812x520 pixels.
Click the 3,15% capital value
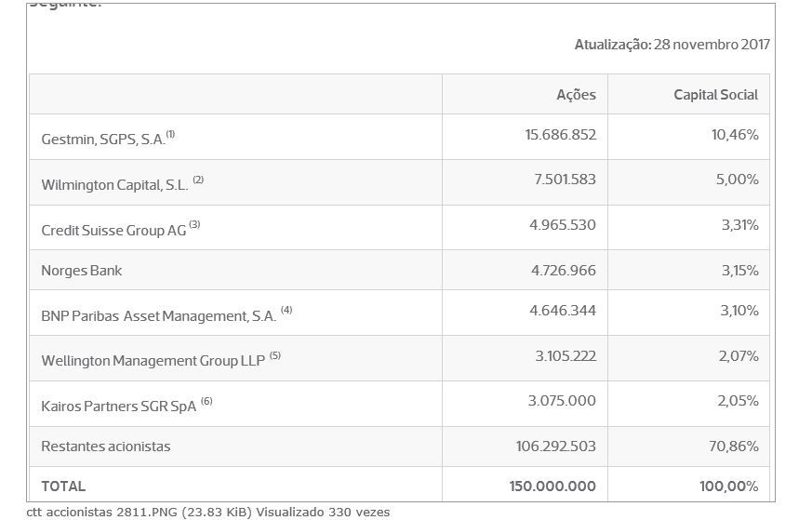(739, 271)
